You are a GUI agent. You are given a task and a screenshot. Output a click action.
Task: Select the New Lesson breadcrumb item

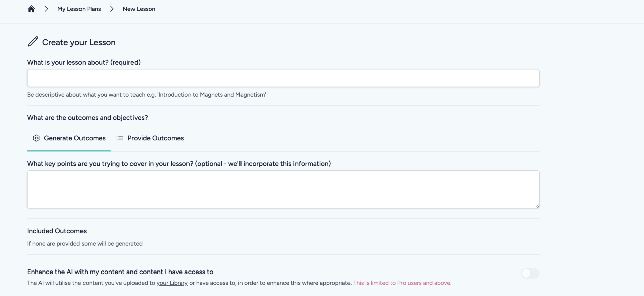click(x=139, y=9)
